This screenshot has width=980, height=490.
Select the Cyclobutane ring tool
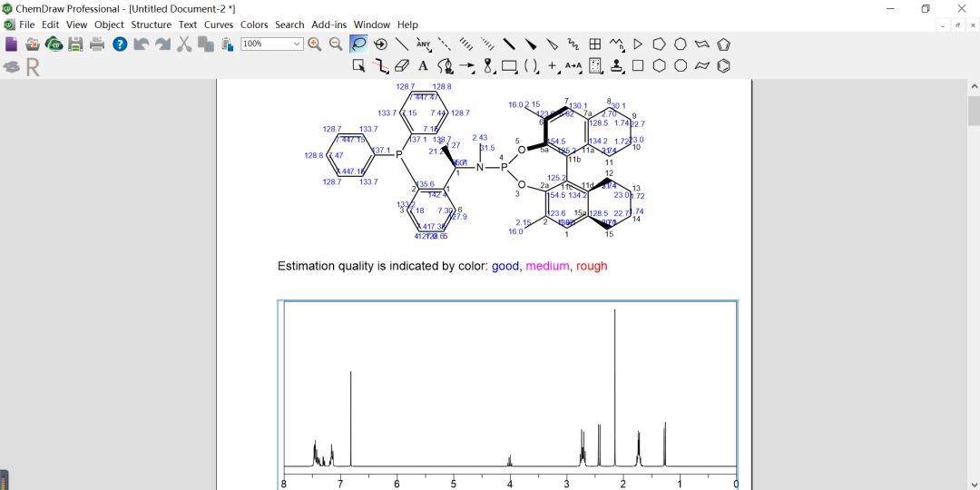(x=638, y=65)
